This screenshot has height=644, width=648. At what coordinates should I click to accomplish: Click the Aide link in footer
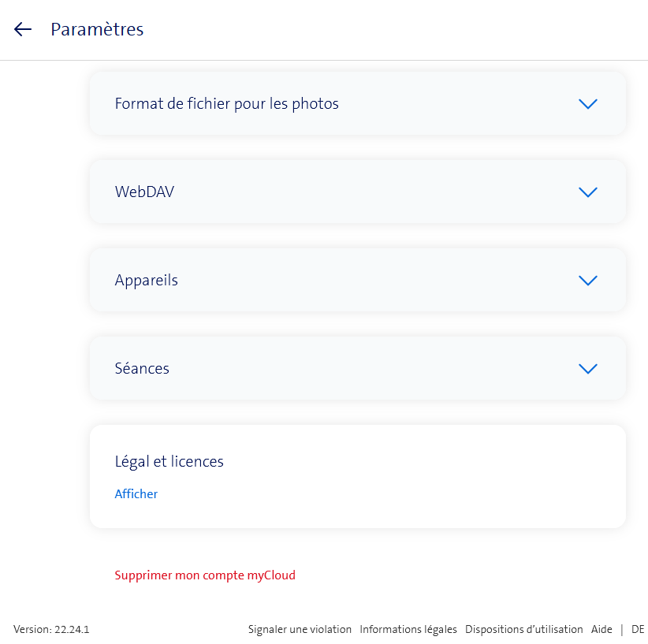(x=601, y=630)
